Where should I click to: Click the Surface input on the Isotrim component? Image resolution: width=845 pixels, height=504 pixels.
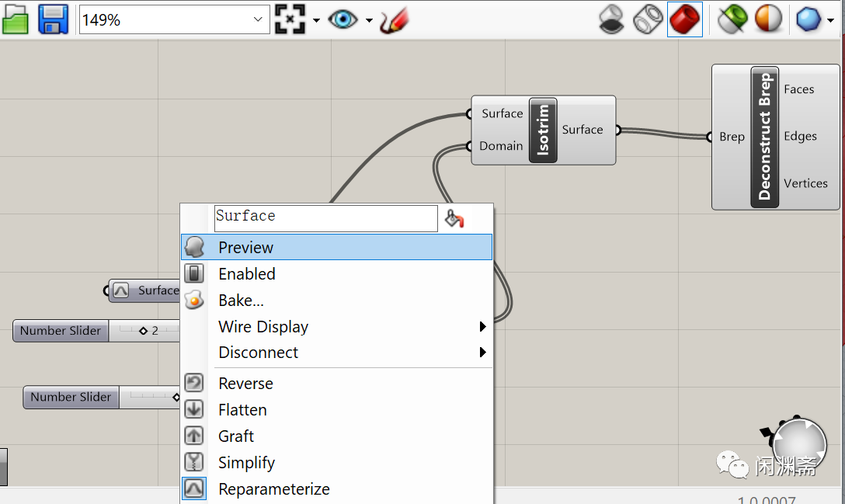502,113
